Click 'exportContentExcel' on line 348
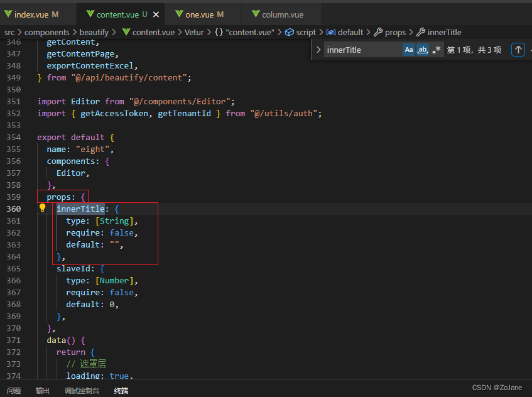This screenshot has height=397, width=532. tap(90, 66)
